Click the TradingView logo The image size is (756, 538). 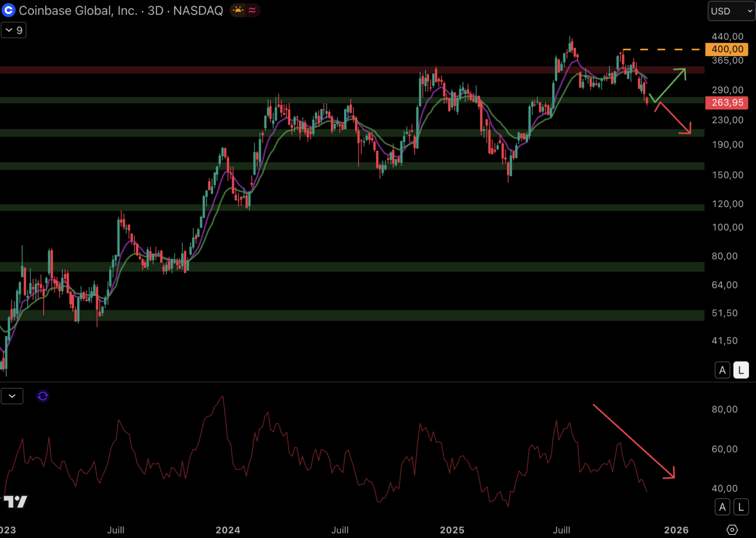click(15, 502)
